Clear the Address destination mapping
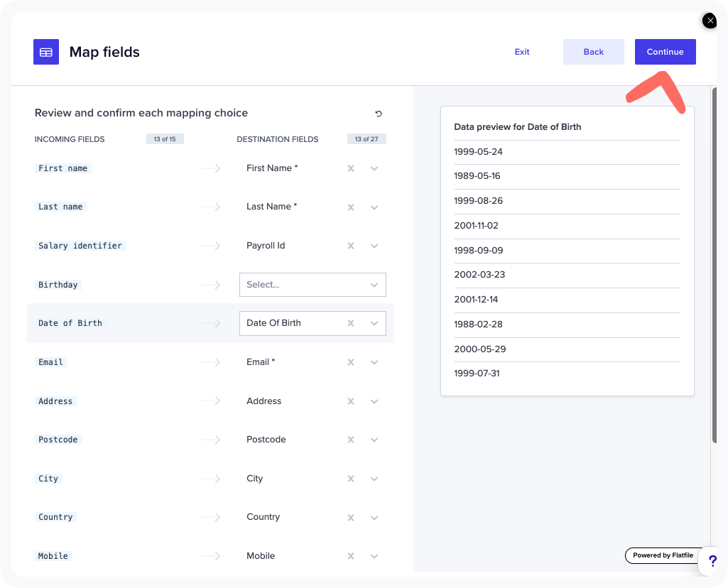 tap(351, 401)
